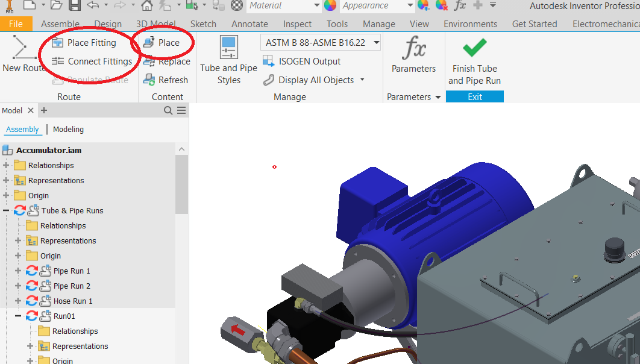Image resolution: width=640 pixels, height=364 pixels.
Task: Click the Save floppy disk icon
Action: click(74, 5)
